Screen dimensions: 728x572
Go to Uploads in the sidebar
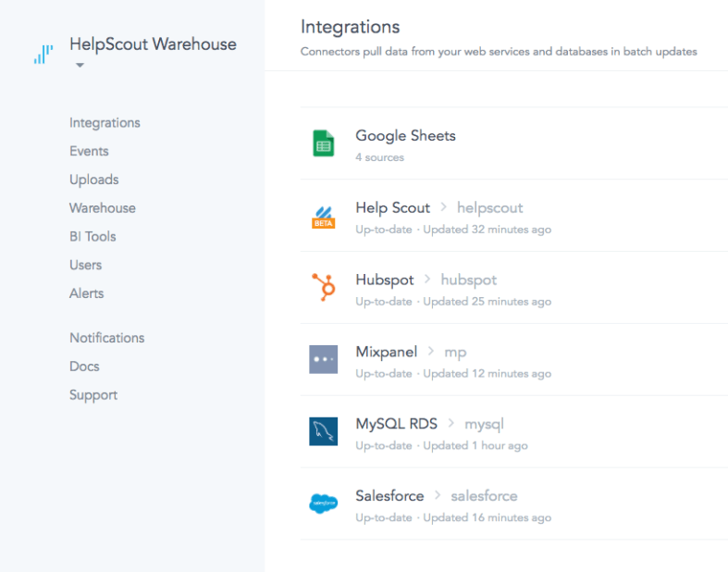tap(94, 180)
